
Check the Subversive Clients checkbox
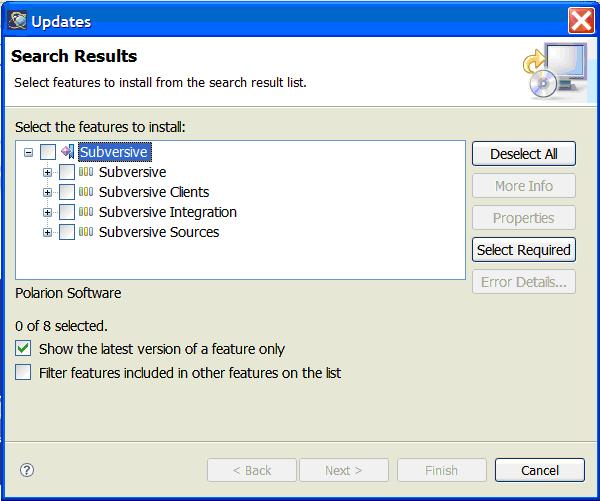[x=67, y=192]
